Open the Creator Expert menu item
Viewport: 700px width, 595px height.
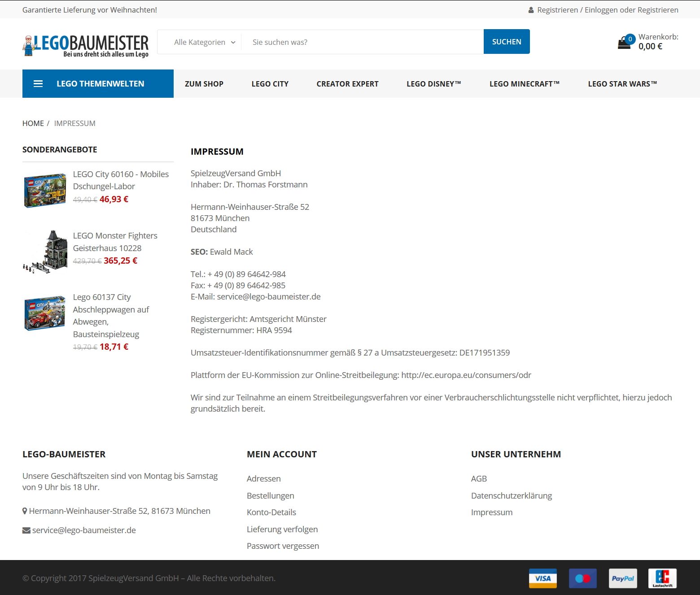(x=347, y=84)
